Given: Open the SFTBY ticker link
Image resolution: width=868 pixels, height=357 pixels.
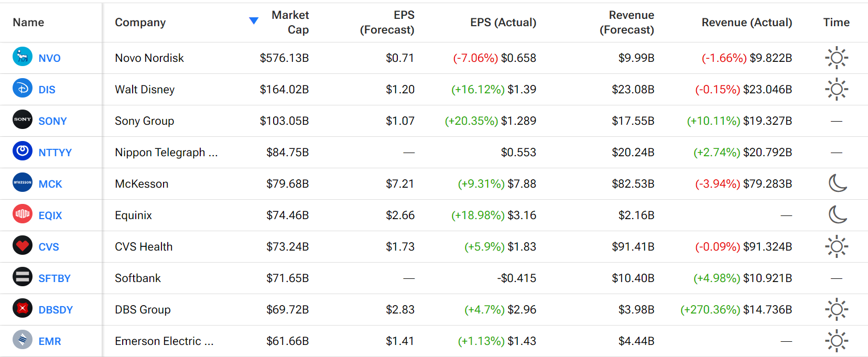Looking at the screenshot, I should pyautogui.click(x=55, y=278).
